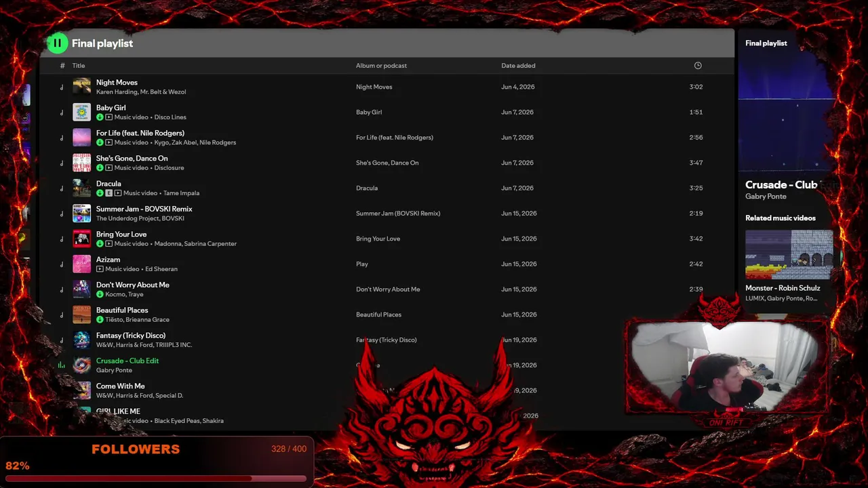The height and width of the screenshot is (488, 868).
Task: Click the 1:51 duration on Baby Girl row
Action: [696, 113]
